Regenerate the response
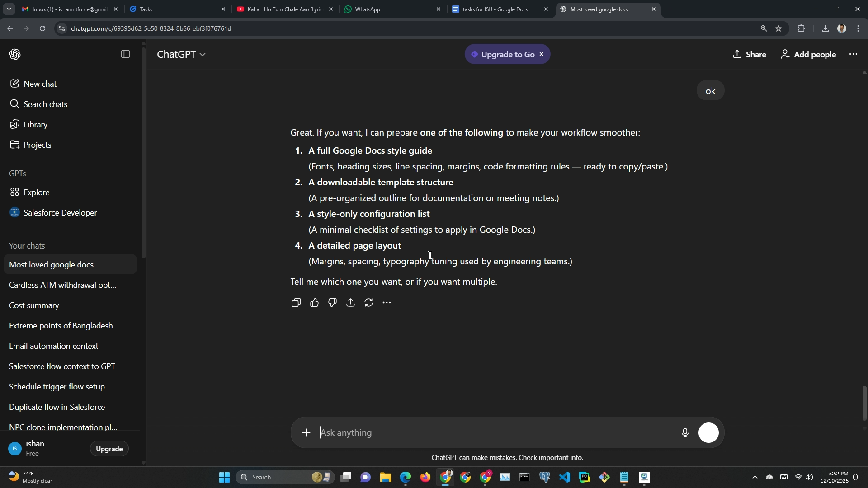 [369, 303]
